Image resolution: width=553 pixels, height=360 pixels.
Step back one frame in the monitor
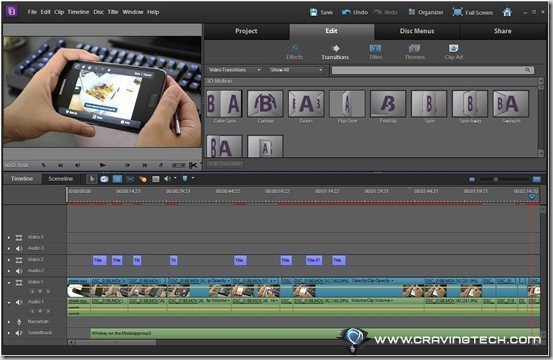coord(78,165)
